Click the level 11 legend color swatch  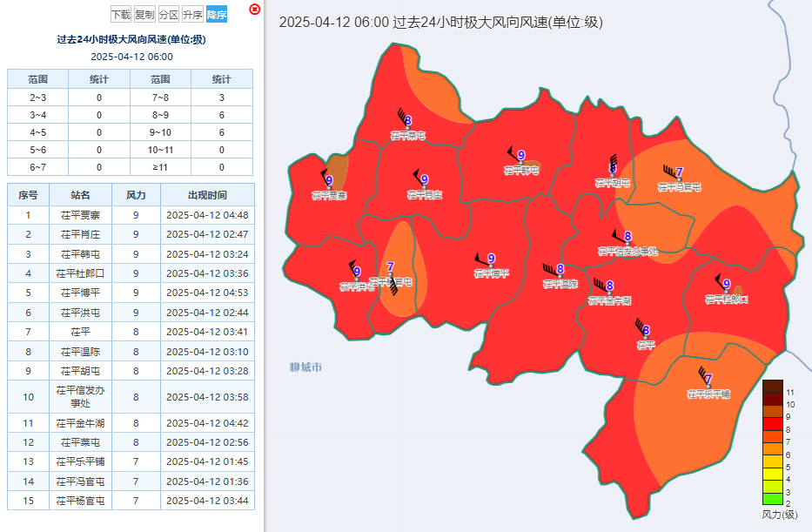(773, 387)
